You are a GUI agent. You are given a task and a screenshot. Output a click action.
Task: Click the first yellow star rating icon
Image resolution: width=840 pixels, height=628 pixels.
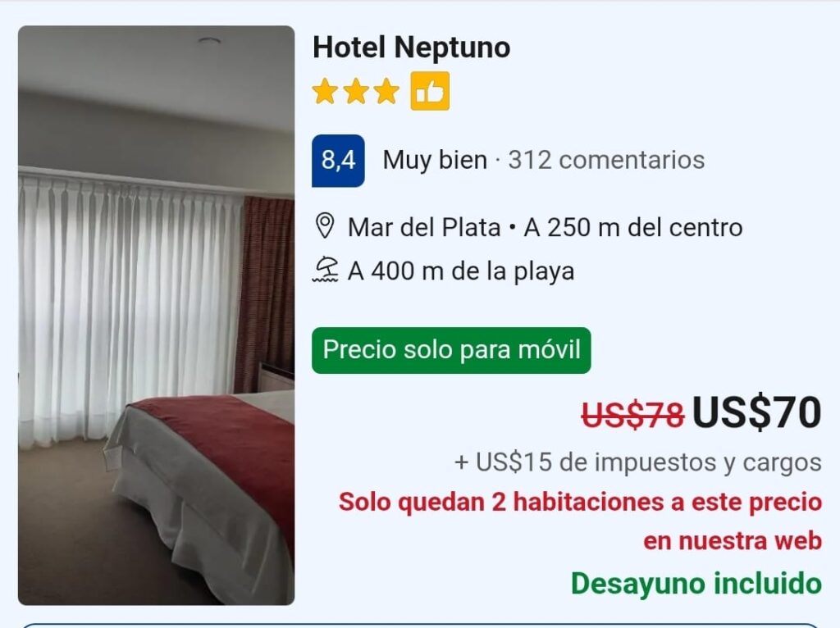click(x=325, y=91)
